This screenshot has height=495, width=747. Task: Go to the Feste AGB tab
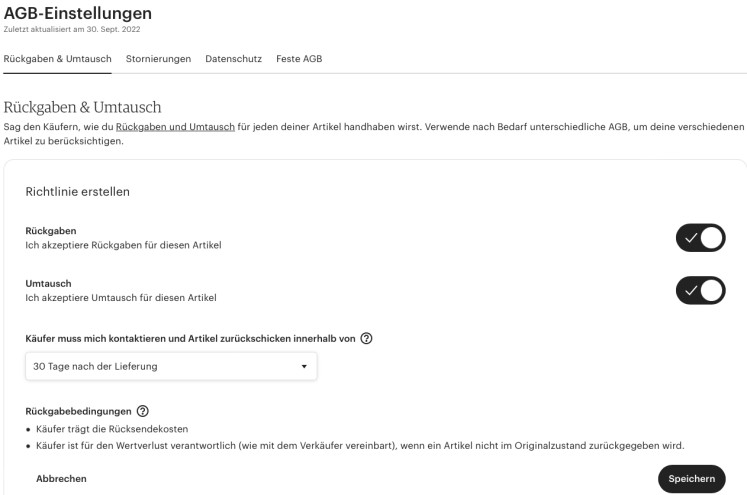tap(299, 59)
